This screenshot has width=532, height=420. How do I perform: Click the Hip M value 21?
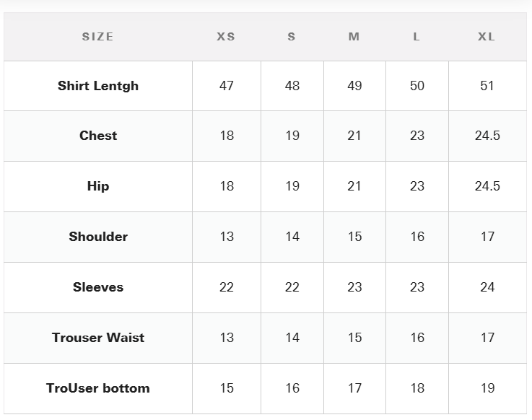tap(354, 186)
